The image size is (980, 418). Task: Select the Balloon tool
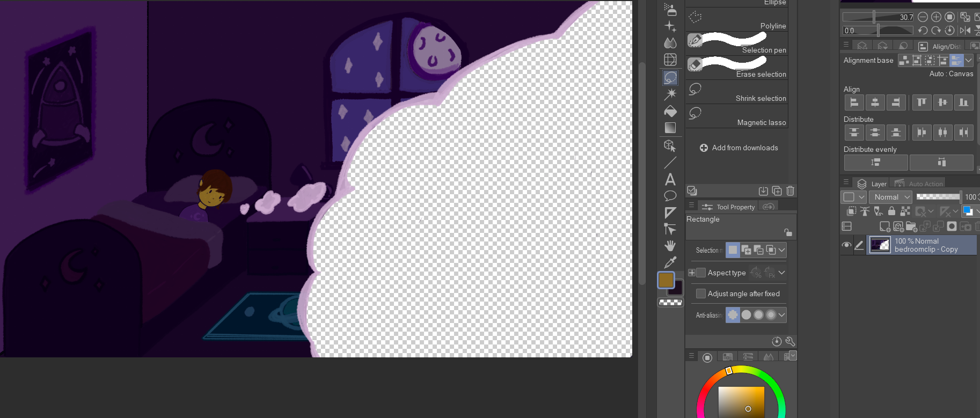pos(670,196)
